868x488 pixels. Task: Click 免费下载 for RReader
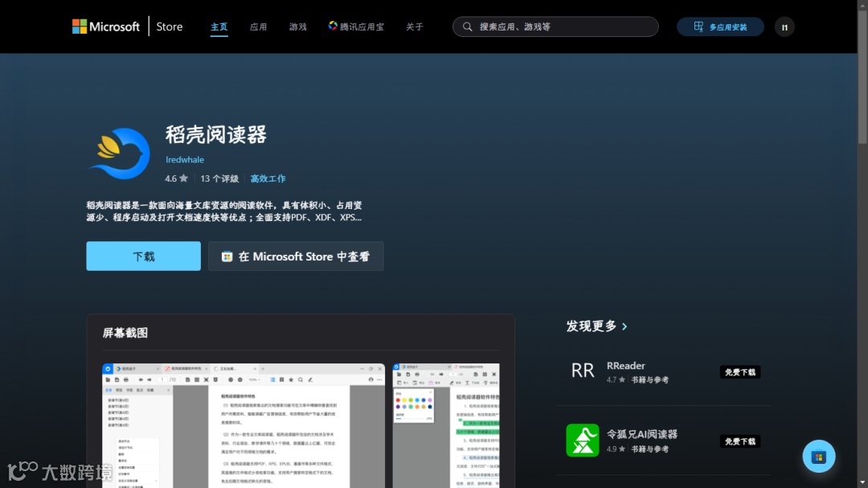pos(740,372)
